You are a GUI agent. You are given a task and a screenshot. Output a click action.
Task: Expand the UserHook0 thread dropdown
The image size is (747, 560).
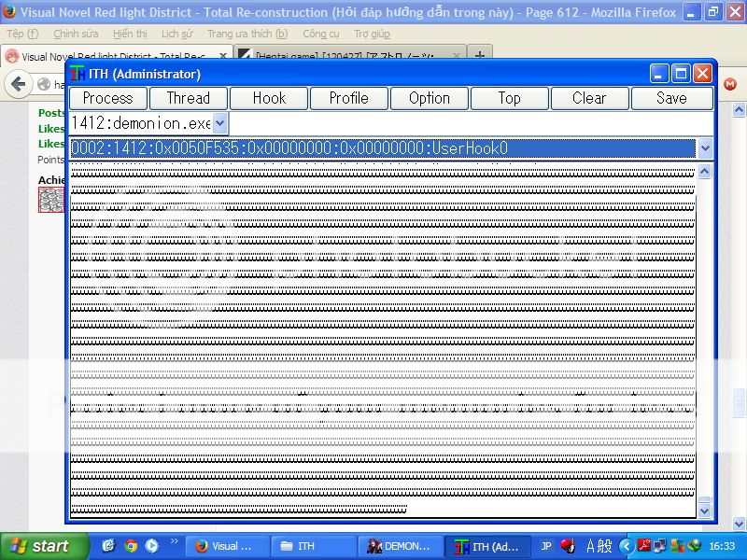point(705,148)
